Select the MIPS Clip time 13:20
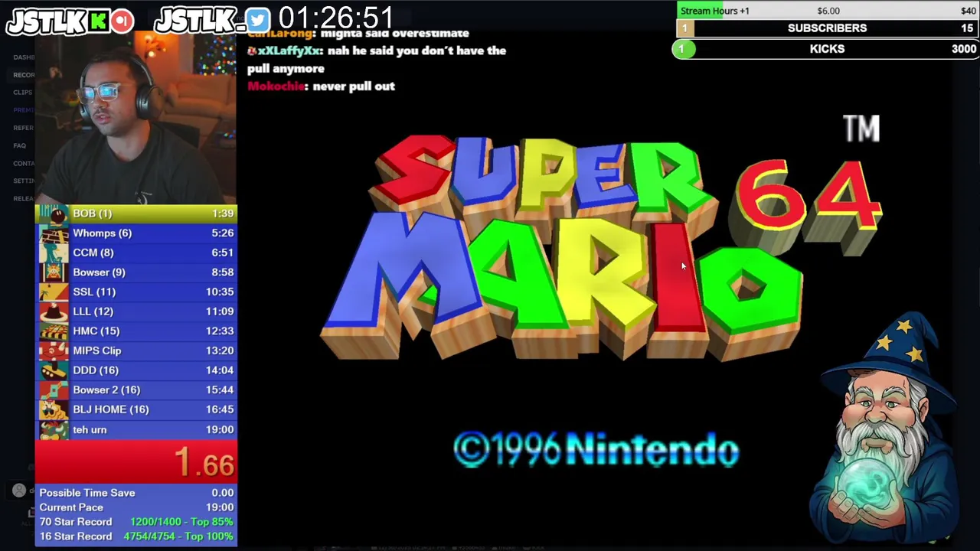The image size is (980, 551). coord(220,350)
